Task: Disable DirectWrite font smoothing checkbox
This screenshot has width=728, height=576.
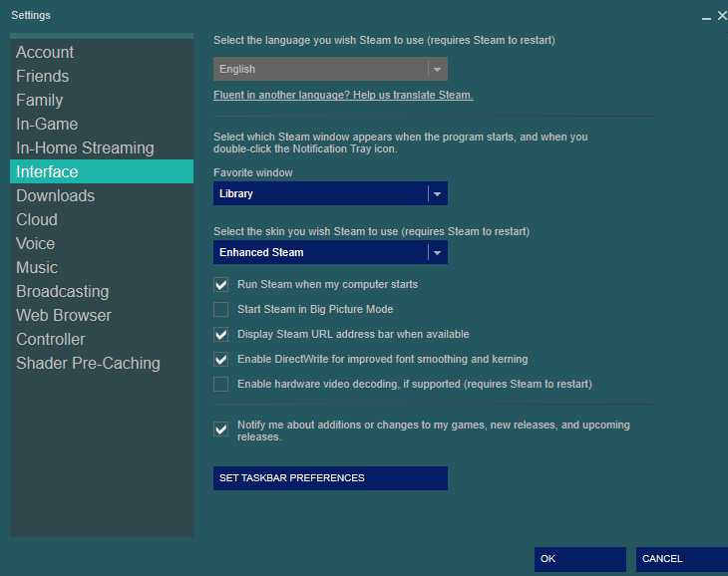Action: (x=221, y=360)
